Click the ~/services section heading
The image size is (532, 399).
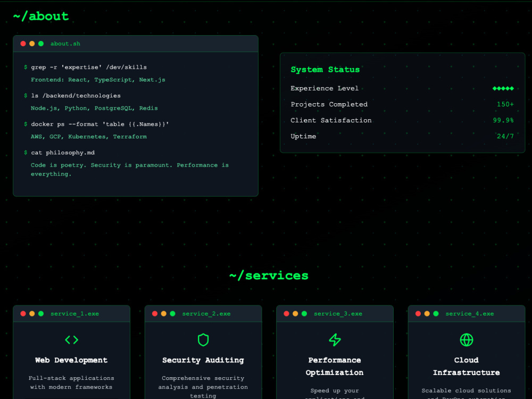(x=269, y=276)
